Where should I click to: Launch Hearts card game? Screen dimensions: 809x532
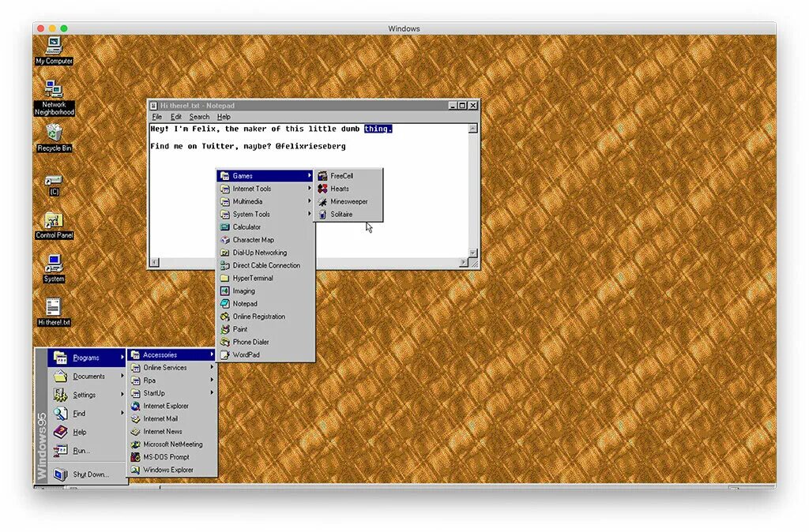coord(338,188)
